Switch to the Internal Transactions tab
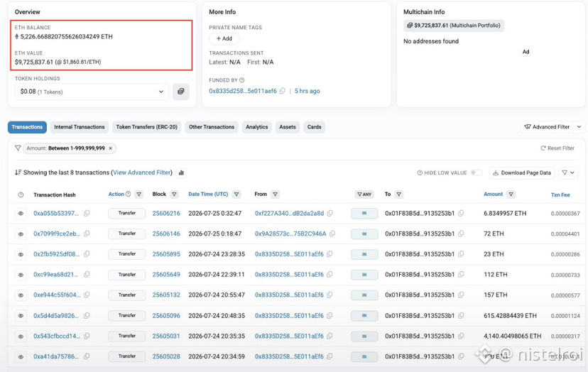588x372 pixels. (x=79, y=127)
